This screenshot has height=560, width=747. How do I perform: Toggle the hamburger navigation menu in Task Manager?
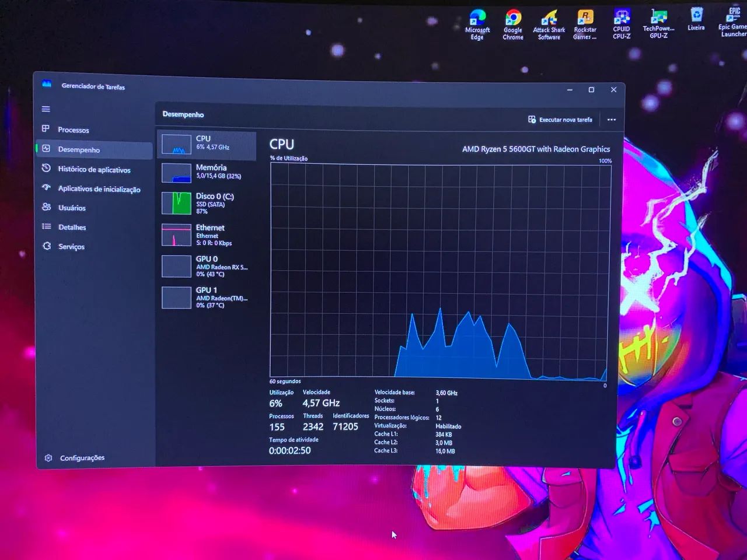pos(46,109)
